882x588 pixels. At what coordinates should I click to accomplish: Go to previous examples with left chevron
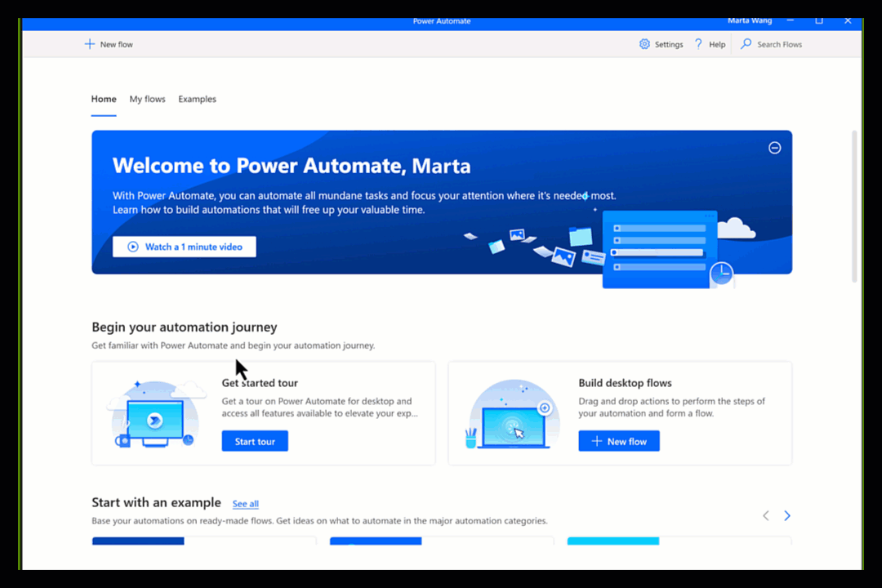pos(765,515)
